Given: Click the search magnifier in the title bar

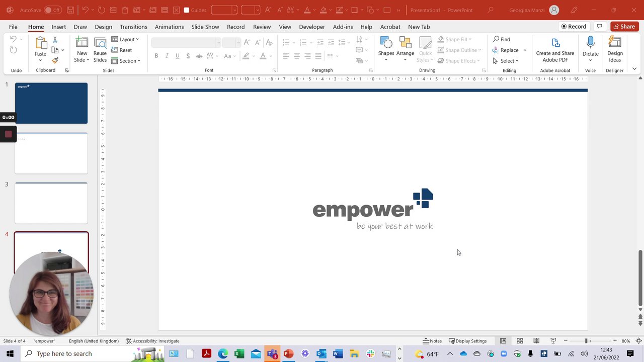Looking at the screenshot, I should pos(491,10).
